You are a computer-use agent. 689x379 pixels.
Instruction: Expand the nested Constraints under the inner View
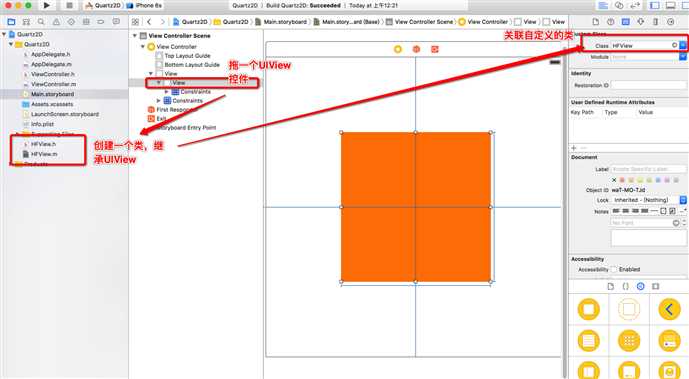[x=167, y=91]
